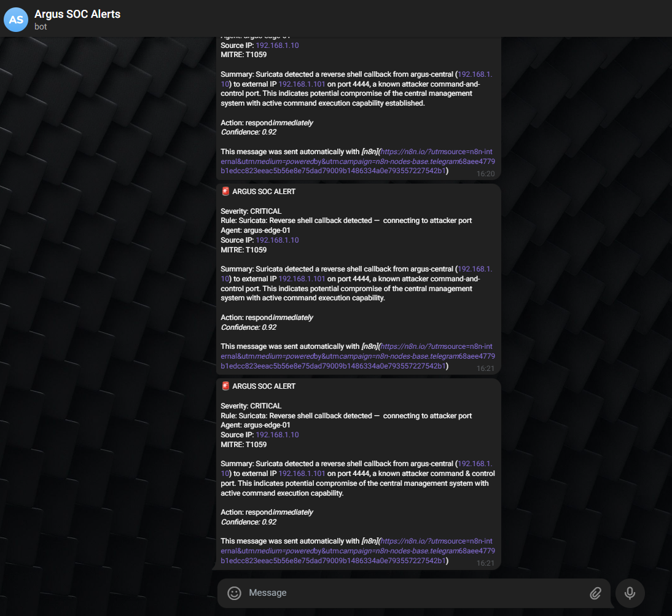Open Source IP 192.168.1.10 link in top alert
This screenshot has height=616, width=672.
point(277,45)
